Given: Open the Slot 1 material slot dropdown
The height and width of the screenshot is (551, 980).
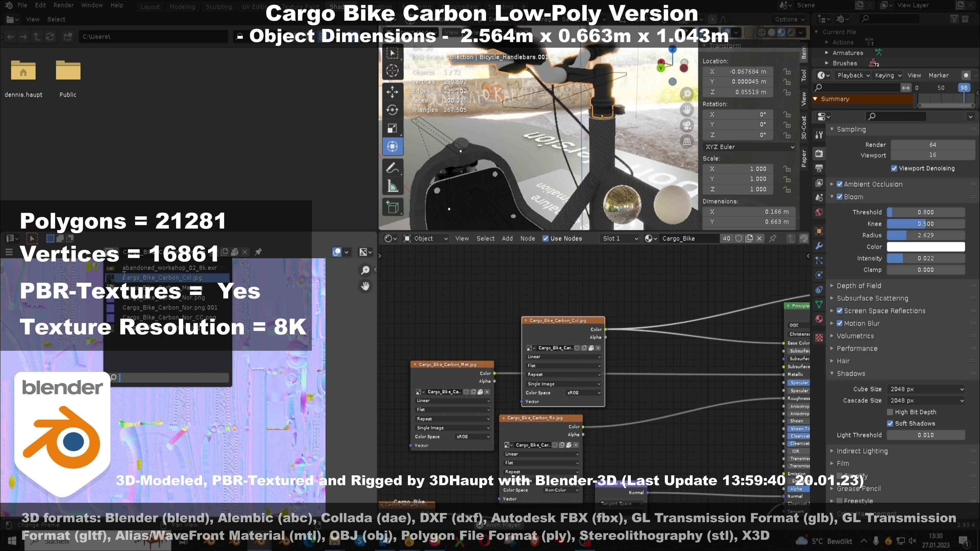Looking at the screenshot, I should click(x=620, y=239).
